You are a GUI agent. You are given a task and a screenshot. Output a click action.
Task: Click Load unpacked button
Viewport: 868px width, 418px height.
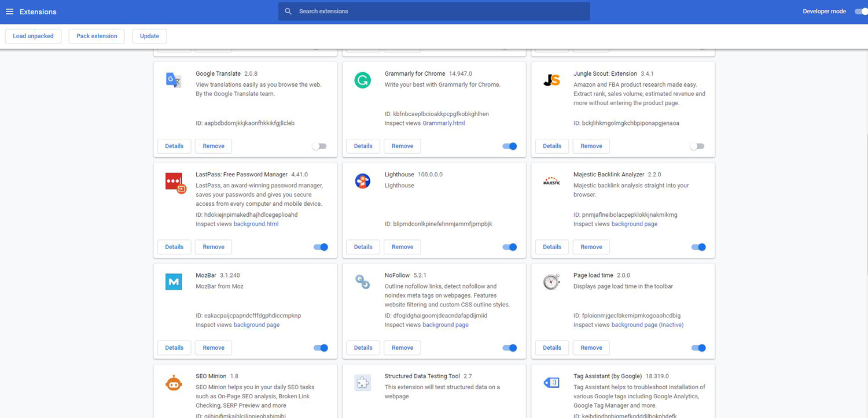33,36
